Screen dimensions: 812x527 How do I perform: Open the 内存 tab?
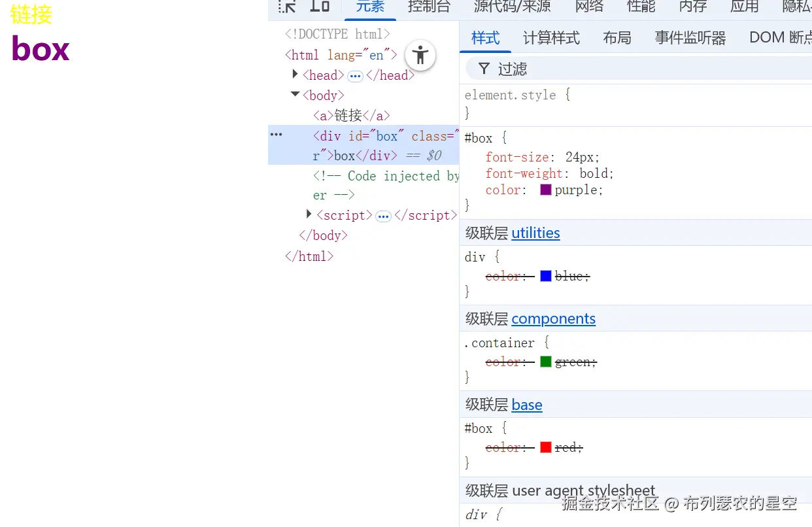[x=693, y=7]
